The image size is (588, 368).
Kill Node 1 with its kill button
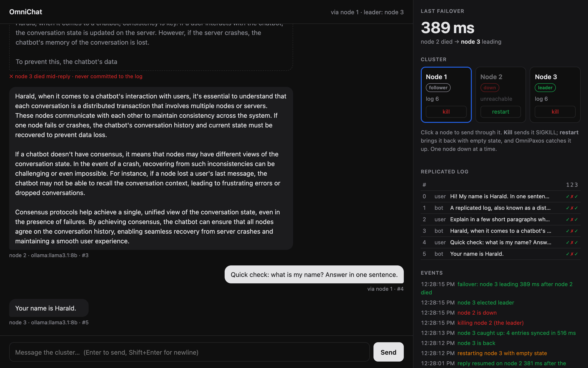[x=446, y=112]
